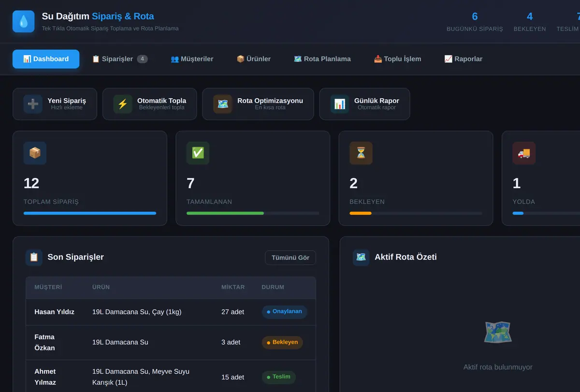This screenshot has height=392, width=580.
Task: Open the Raporlar tab
Action: click(463, 59)
